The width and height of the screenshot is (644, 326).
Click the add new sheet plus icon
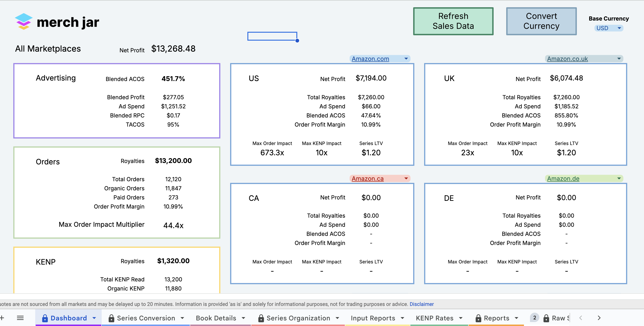[x=2, y=318]
